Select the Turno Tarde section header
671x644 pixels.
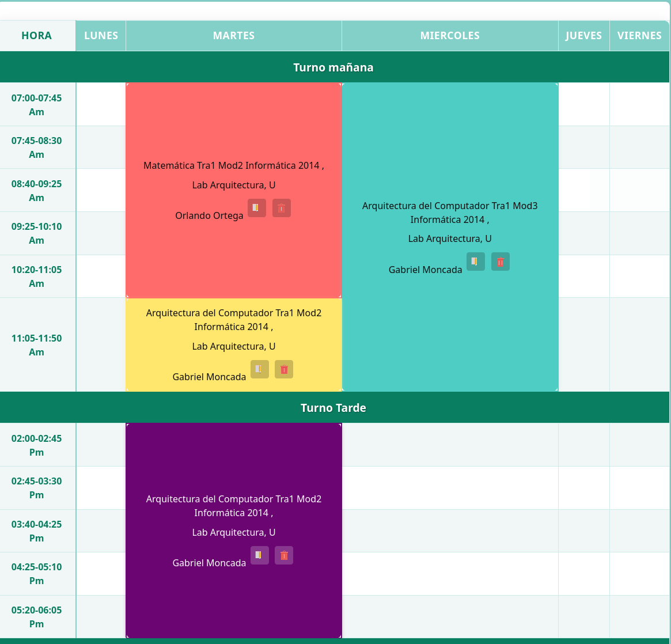click(x=334, y=407)
